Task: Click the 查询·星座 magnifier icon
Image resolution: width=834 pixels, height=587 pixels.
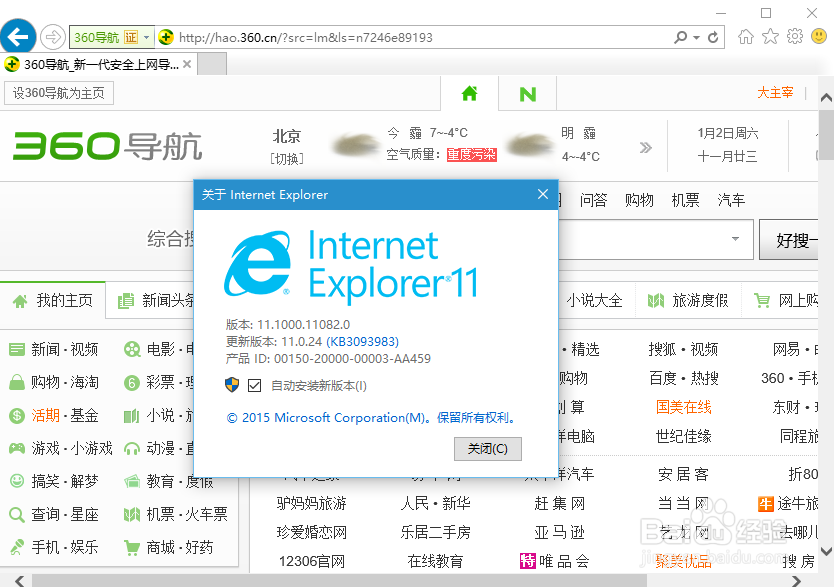Action: 16,514
